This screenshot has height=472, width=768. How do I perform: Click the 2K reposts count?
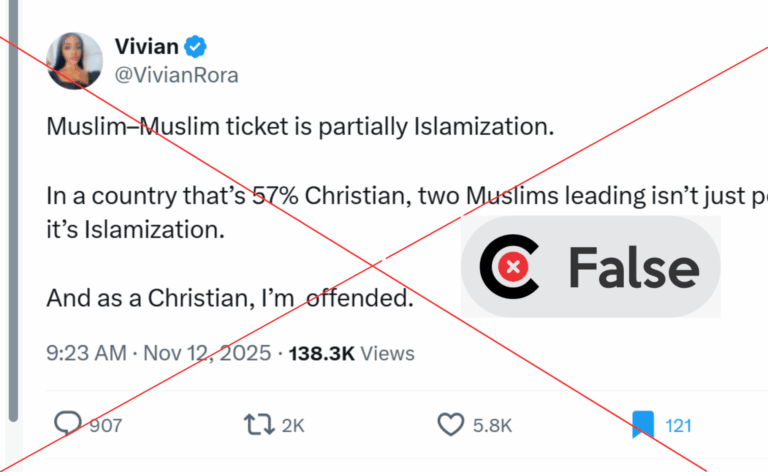[293, 425]
